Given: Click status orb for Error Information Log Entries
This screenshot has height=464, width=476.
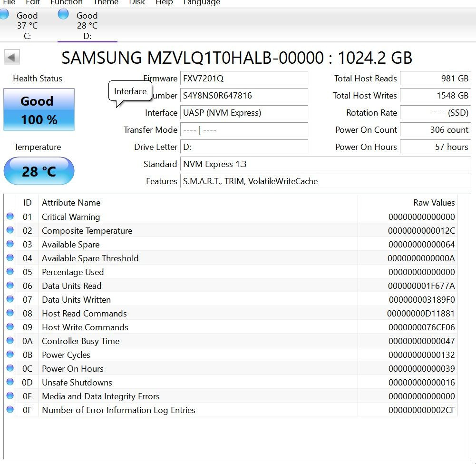Looking at the screenshot, I should point(10,409).
